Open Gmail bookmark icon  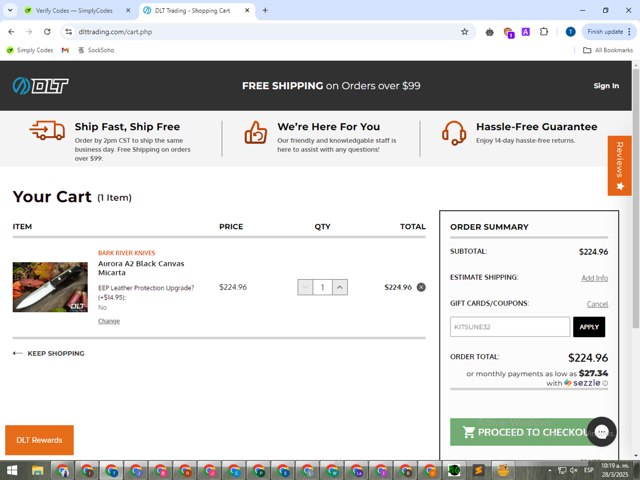(65, 50)
